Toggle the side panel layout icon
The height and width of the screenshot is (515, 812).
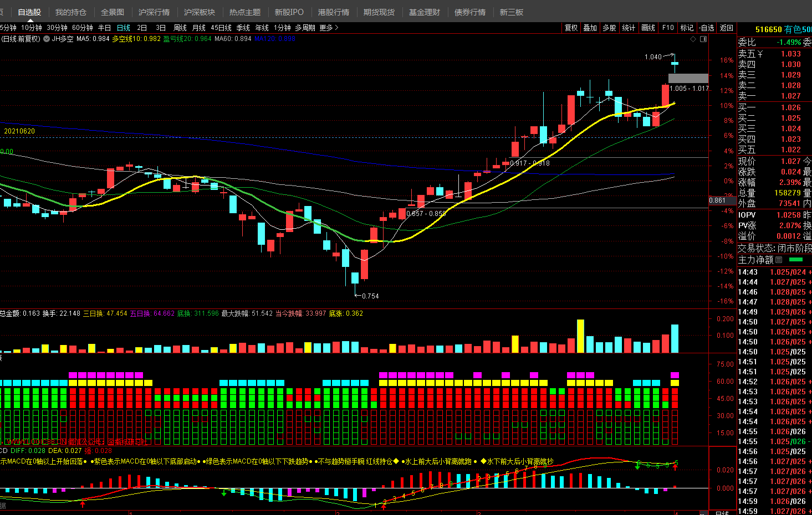pyautogui.click(x=703, y=39)
